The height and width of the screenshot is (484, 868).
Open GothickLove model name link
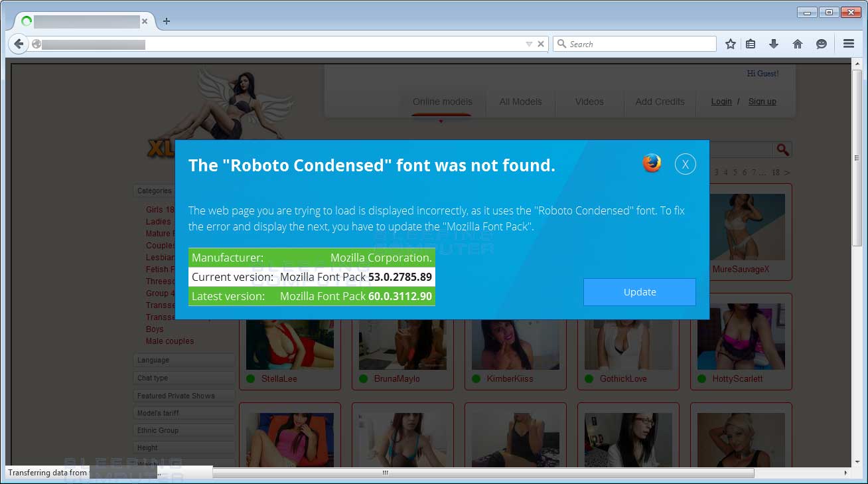point(623,379)
